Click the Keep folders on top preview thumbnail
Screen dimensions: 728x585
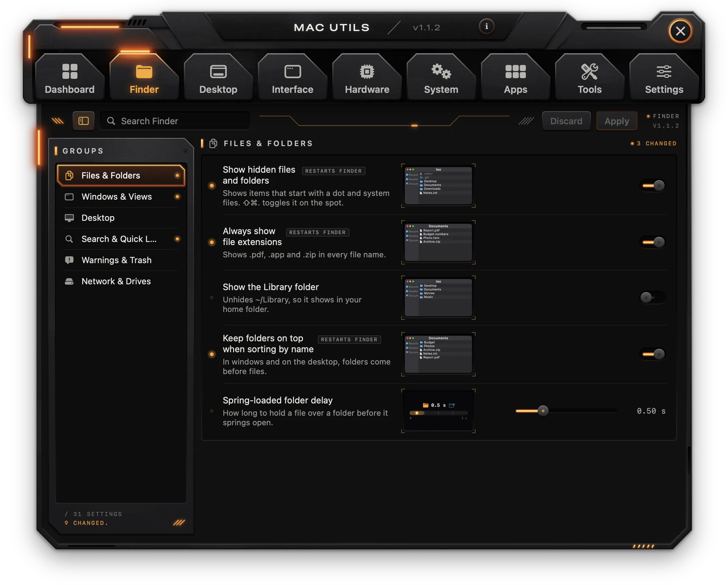point(438,354)
